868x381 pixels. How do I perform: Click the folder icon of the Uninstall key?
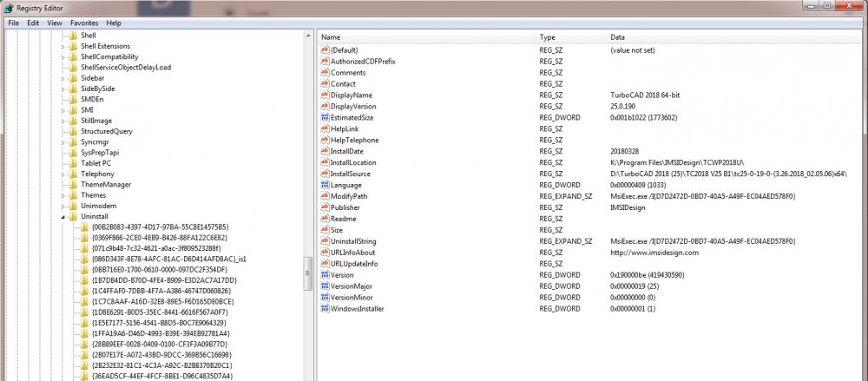pos(73,216)
